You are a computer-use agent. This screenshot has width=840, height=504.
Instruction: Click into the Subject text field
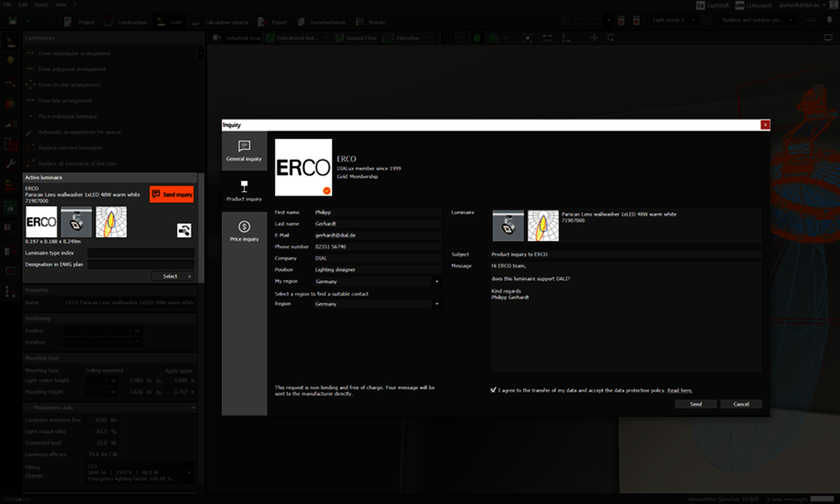coord(625,254)
